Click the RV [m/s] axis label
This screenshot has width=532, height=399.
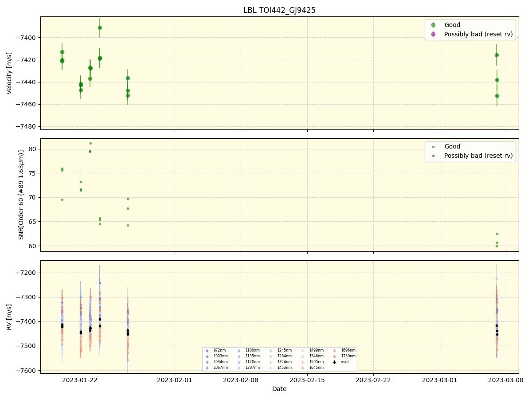point(9,317)
